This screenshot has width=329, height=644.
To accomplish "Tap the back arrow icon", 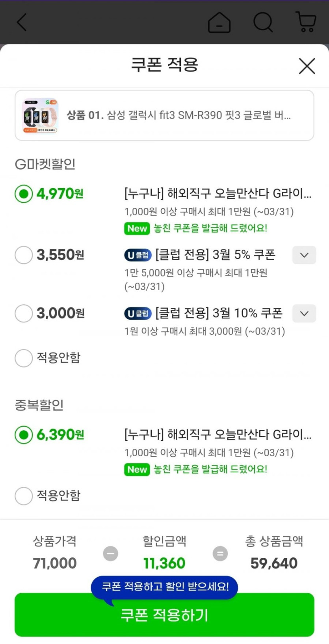I will pyautogui.click(x=22, y=22).
